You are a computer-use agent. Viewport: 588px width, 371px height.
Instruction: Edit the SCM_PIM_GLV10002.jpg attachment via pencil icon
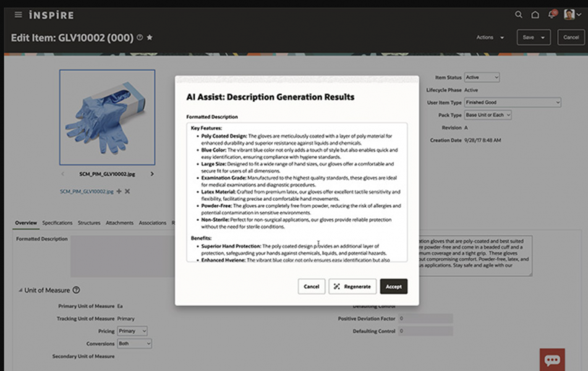coord(119,192)
